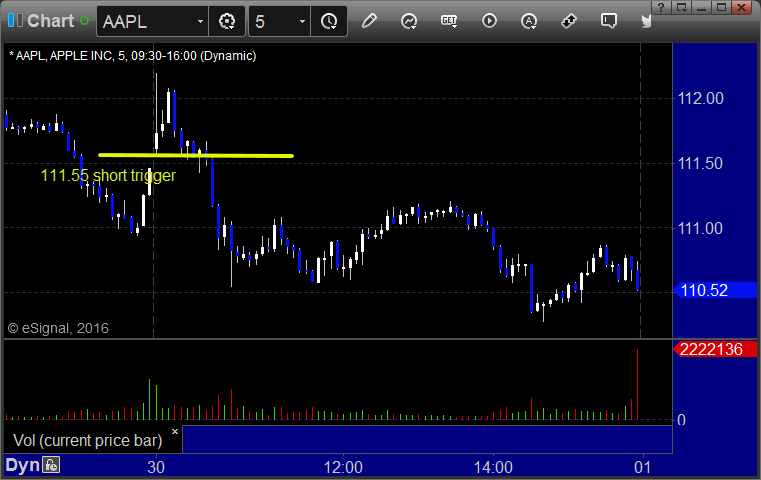Click the detach window icon
The image size is (761, 480).
[x=682, y=7]
